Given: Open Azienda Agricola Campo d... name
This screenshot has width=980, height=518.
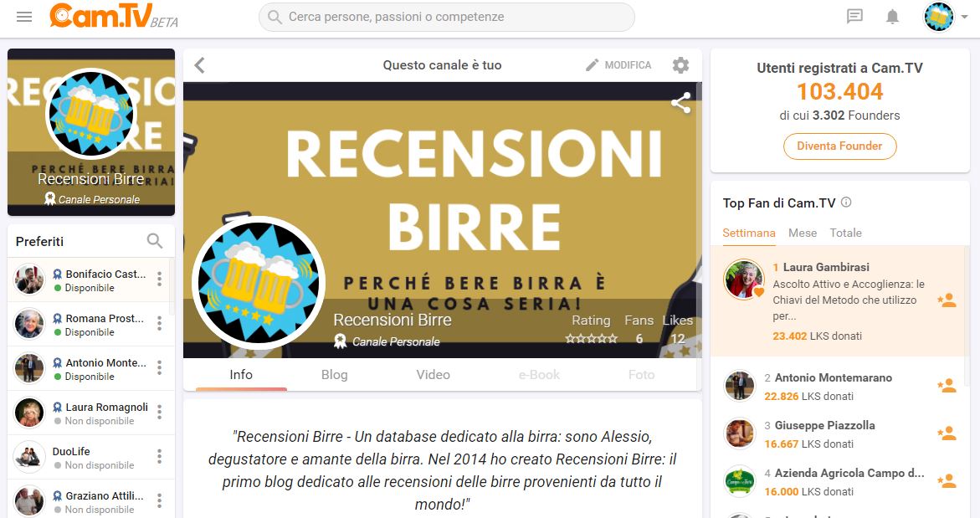Looking at the screenshot, I should pos(849,473).
